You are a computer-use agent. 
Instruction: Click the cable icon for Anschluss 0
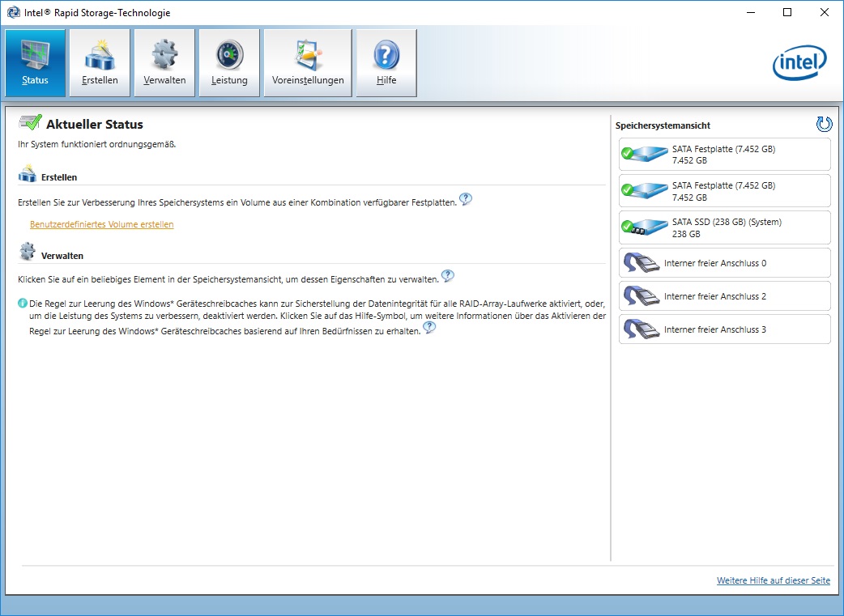641,263
